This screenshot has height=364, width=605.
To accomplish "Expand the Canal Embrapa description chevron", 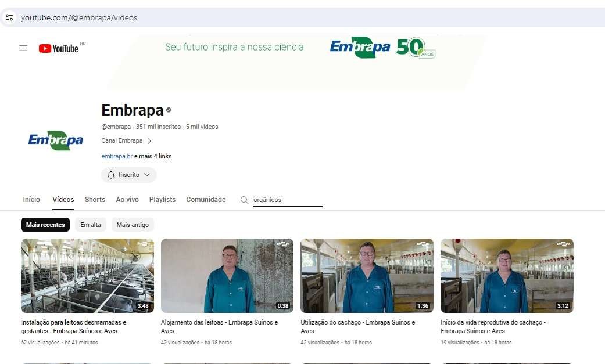I will [x=149, y=141].
